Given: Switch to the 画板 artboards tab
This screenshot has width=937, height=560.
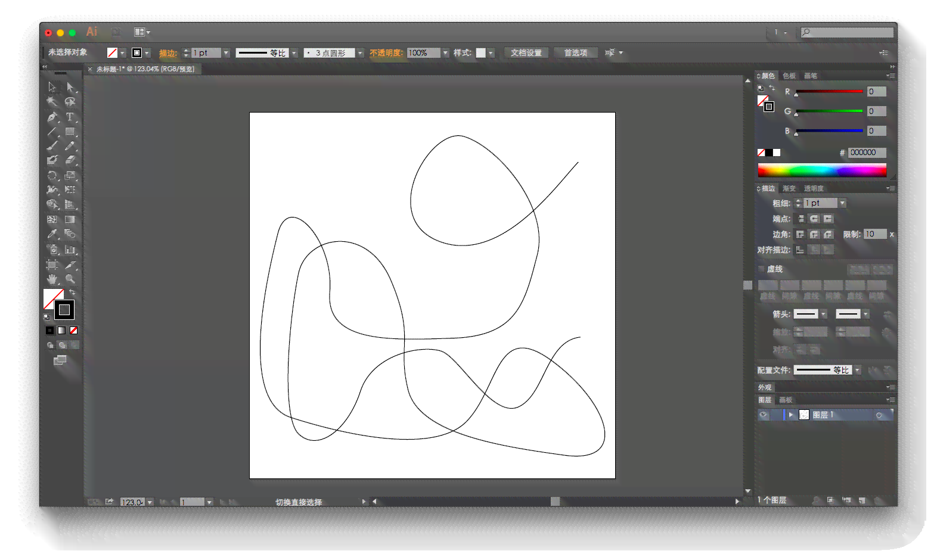Looking at the screenshot, I should [x=786, y=400].
